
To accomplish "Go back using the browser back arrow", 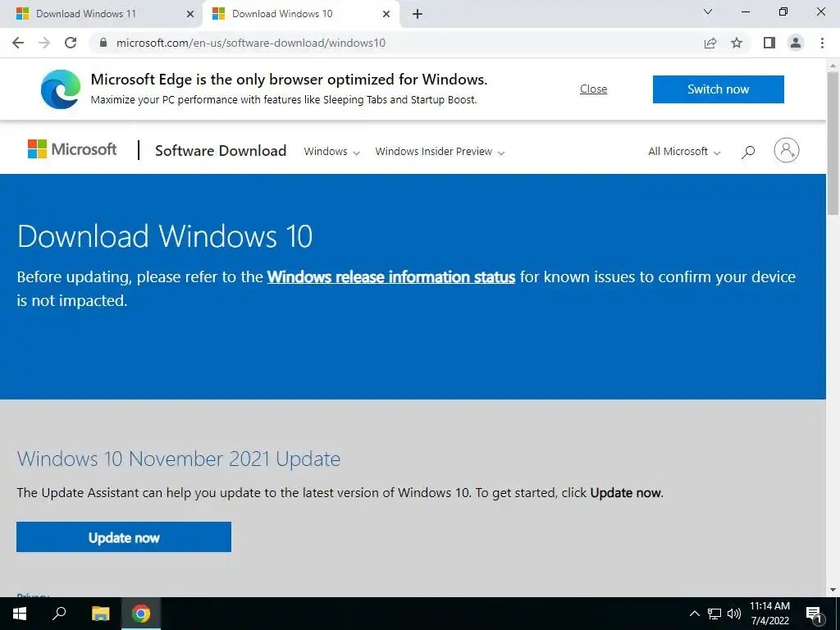I will coord(18,43).
